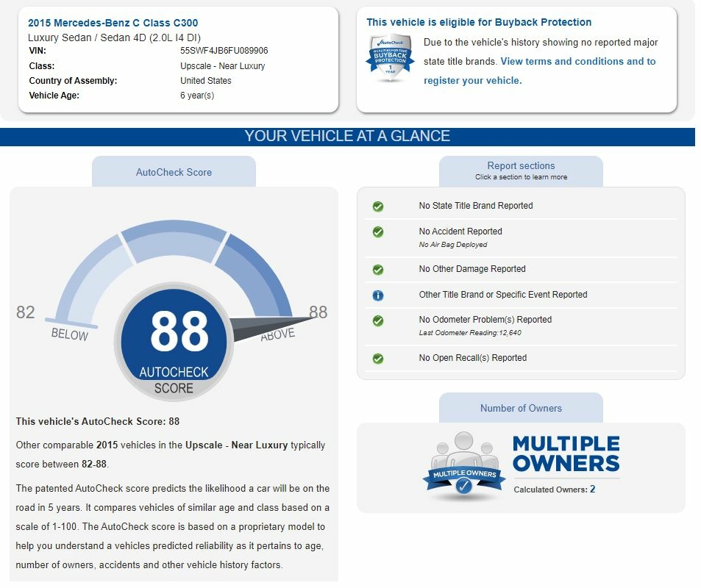Click the Multiple Owners ribbon badge

[x=464, y=467]
